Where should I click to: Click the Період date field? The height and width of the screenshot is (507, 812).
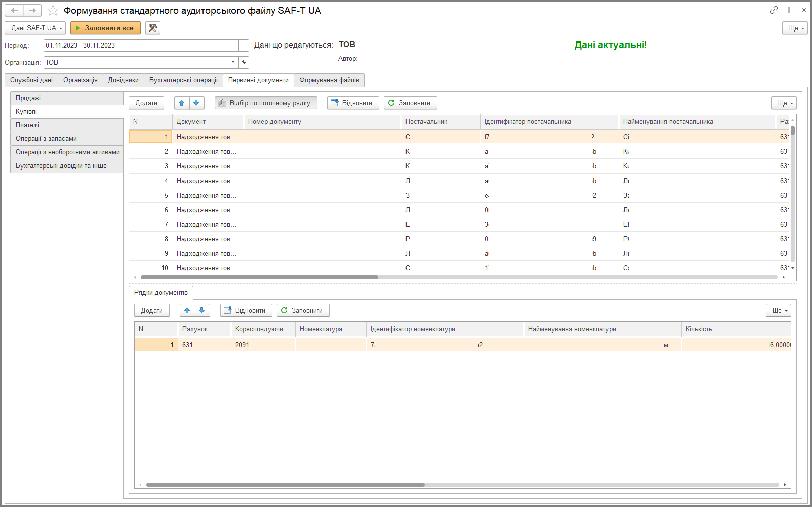coord(141,45)
